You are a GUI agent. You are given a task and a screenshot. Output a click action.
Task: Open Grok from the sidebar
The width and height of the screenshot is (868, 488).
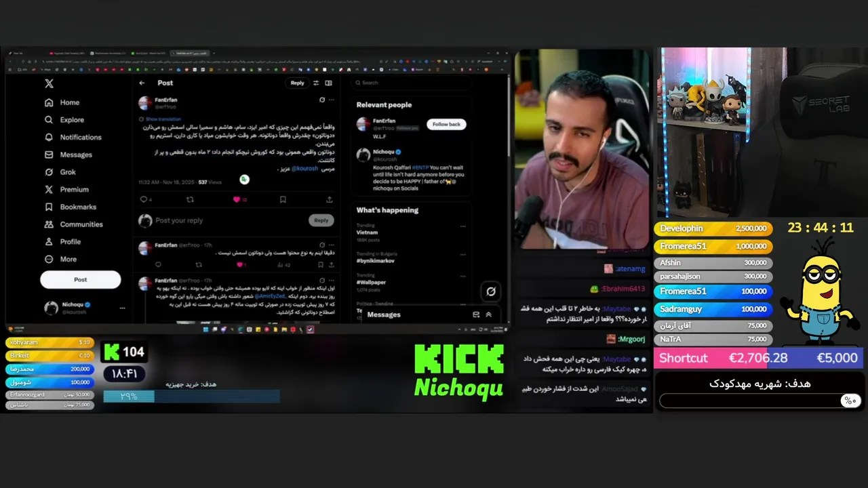pos(60,172)
